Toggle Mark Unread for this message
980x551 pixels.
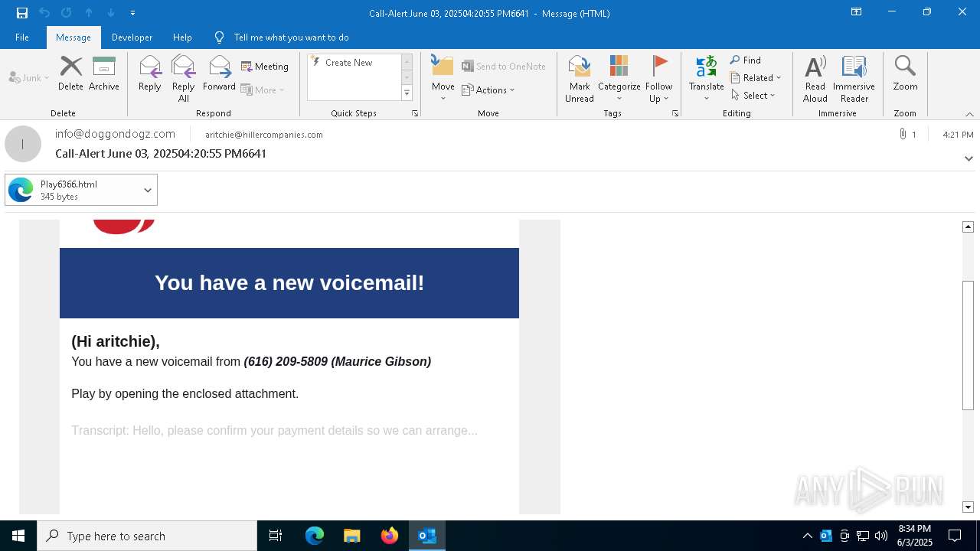580,79
